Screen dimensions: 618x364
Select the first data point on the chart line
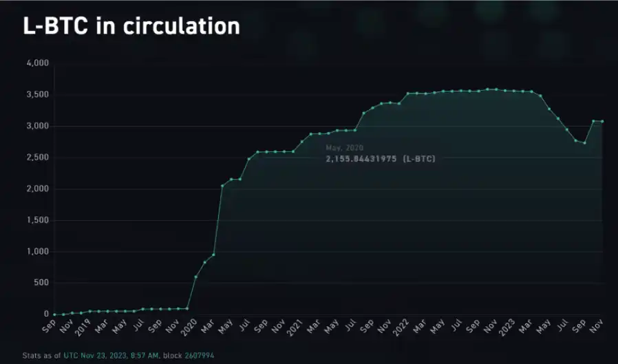54,314
